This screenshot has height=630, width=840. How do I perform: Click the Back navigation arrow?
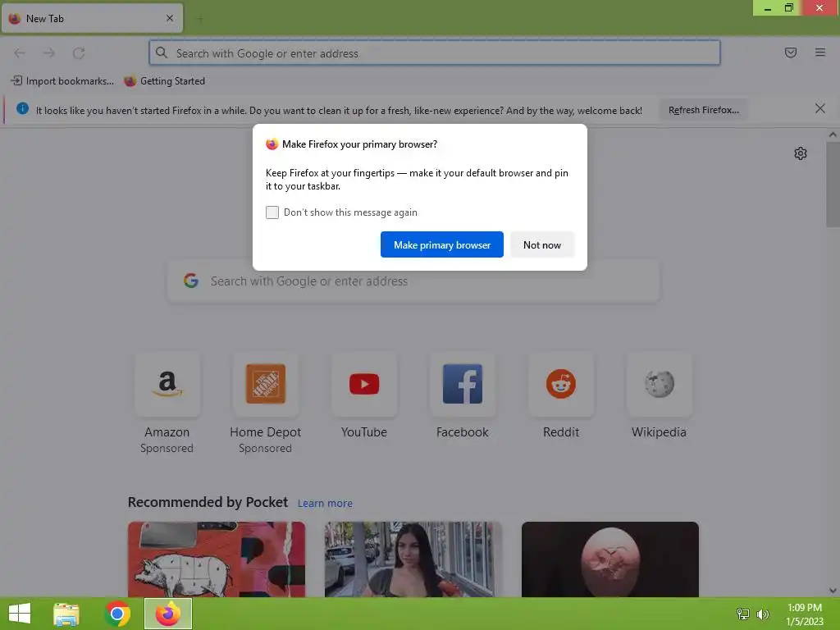click(x=20, y=52)
